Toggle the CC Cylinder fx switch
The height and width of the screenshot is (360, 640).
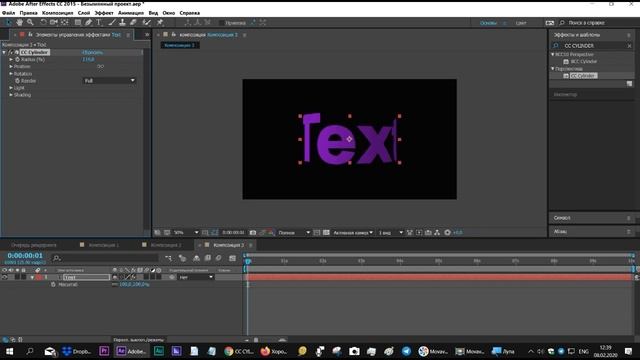pyautogui.click(x=11, y=52)
